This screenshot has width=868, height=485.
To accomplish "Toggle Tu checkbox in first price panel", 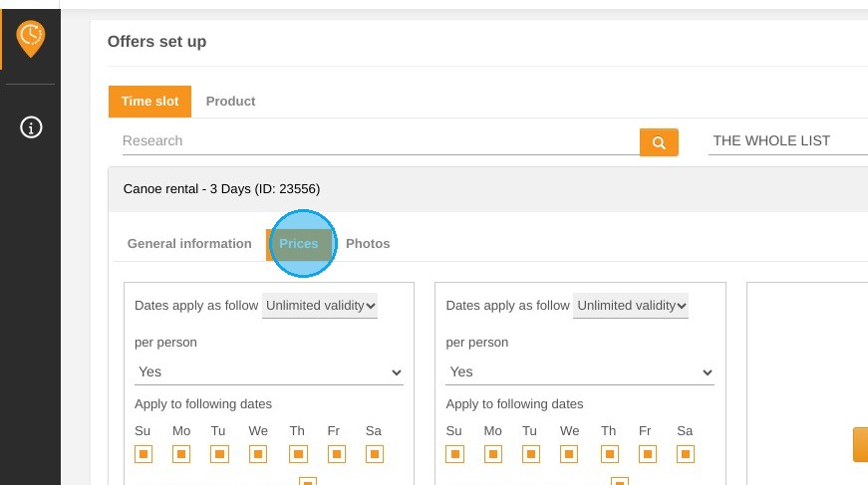I will click(x=219, y=454).
